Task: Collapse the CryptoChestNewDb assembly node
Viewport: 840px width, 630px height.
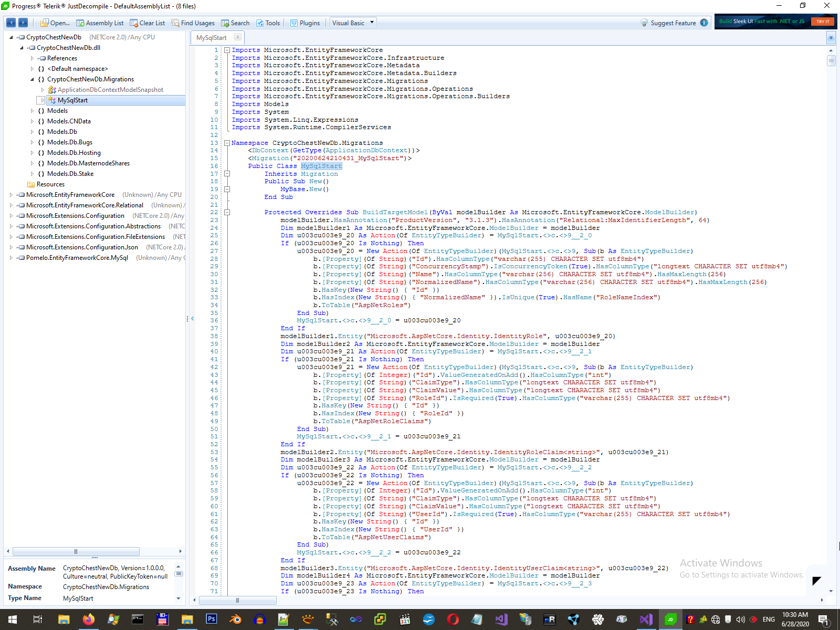Action: pos(11,37)
